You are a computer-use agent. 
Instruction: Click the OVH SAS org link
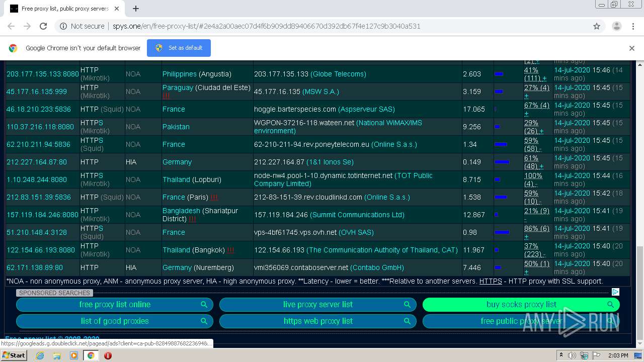pyautogui.click(x=356, y=232)
